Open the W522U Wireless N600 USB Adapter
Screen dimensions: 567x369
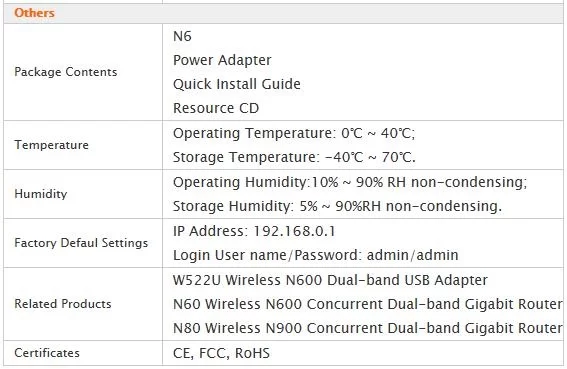(331, 280)
